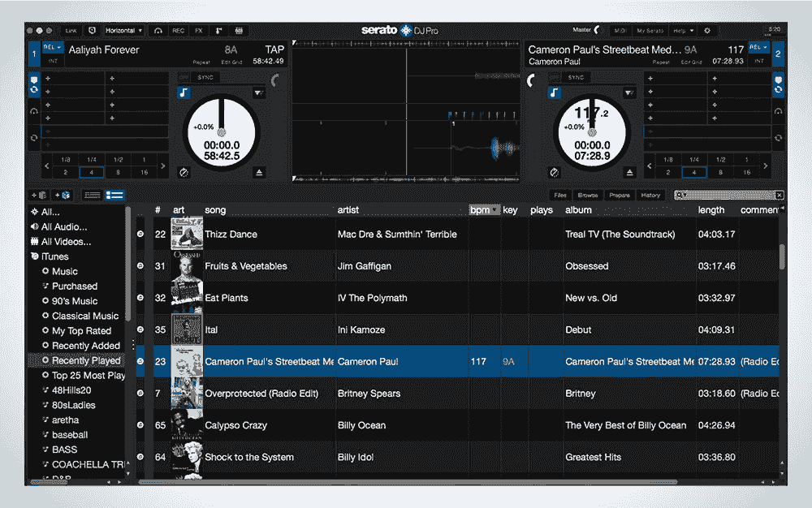Open deck 1 REL mode dropdown
The width and height of the screenshot is (812, 508).
(52, 47)
